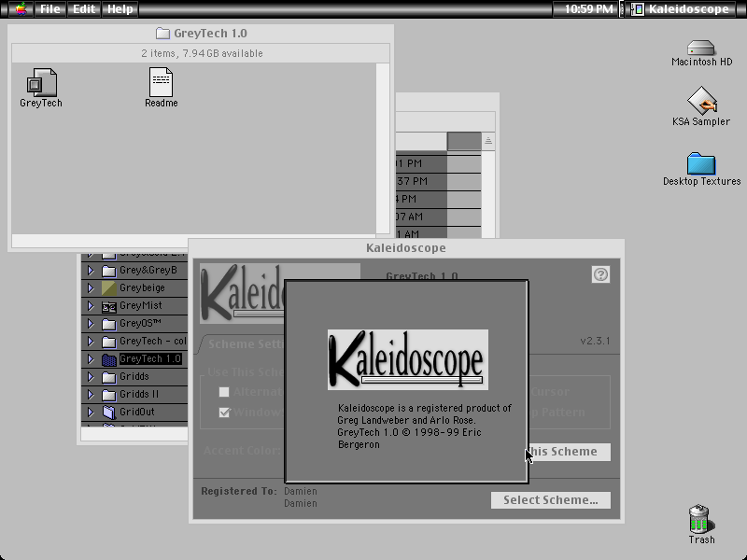Click the GreyOS™ folder icon
The height and width of the screenshot is (560, 747).
109,324
